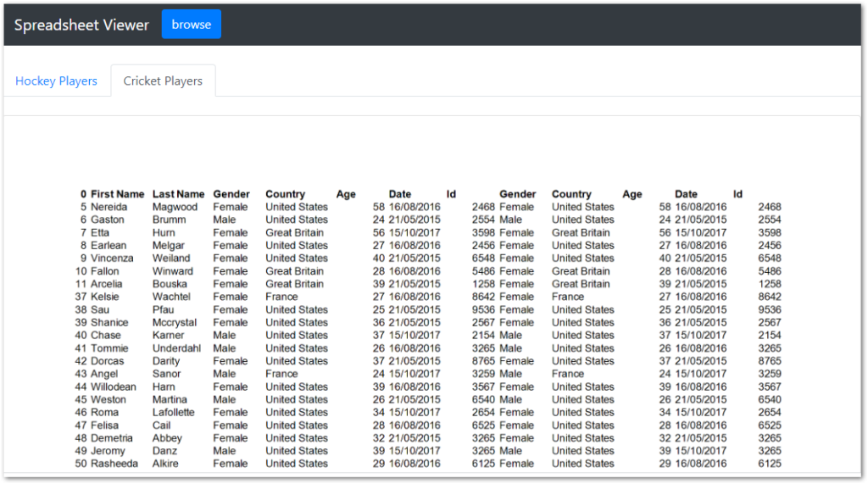Click the First Name column header
This screenshot has width=868, height=484.
117,194
